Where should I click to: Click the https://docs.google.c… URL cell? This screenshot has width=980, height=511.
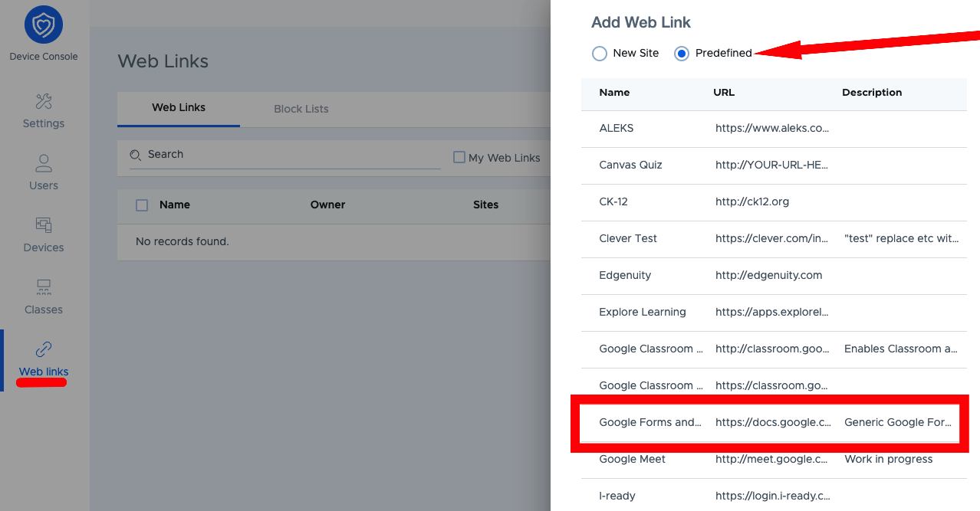(x=773, y=423)
